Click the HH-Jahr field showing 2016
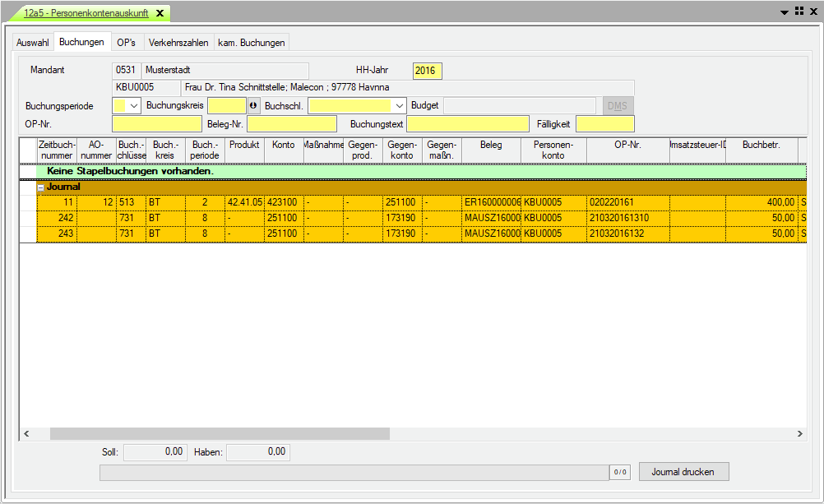This screenshot has width=824, height=504. point(427,72)
